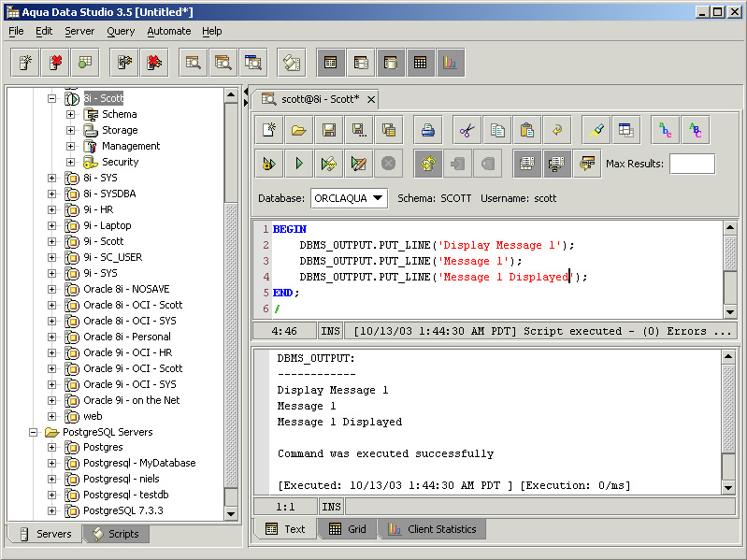Open the File menu
The image size is (747, 560).
point(16,31)
